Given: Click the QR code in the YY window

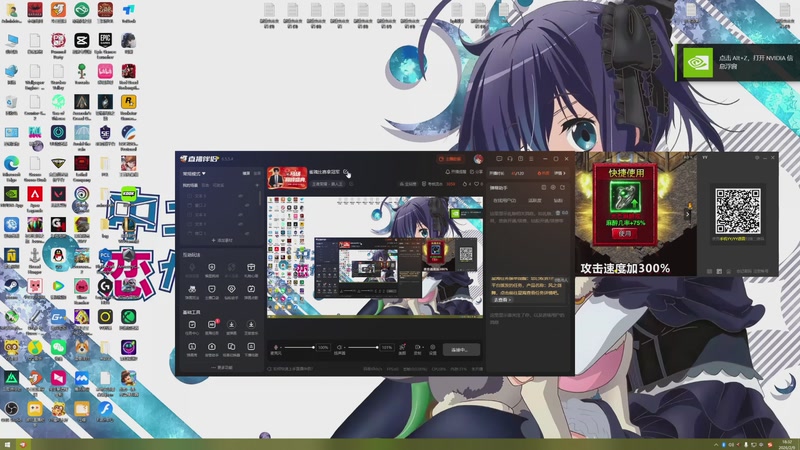Looking at the screenshot, I should 738,211.
